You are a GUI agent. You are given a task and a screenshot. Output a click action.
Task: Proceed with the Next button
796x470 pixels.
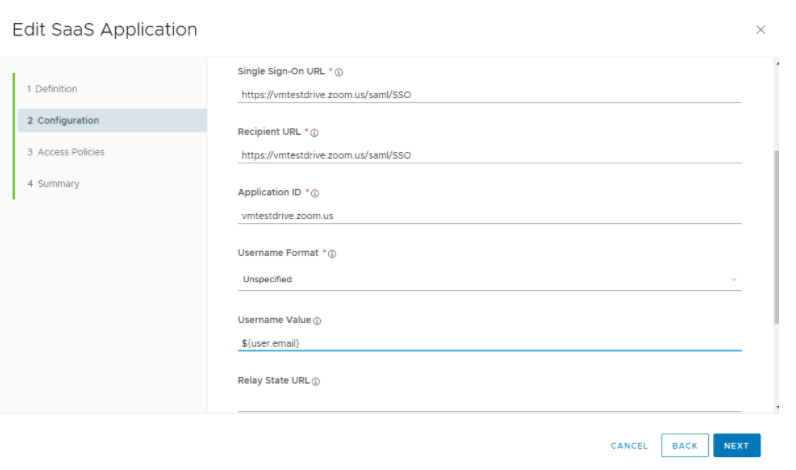737,446
